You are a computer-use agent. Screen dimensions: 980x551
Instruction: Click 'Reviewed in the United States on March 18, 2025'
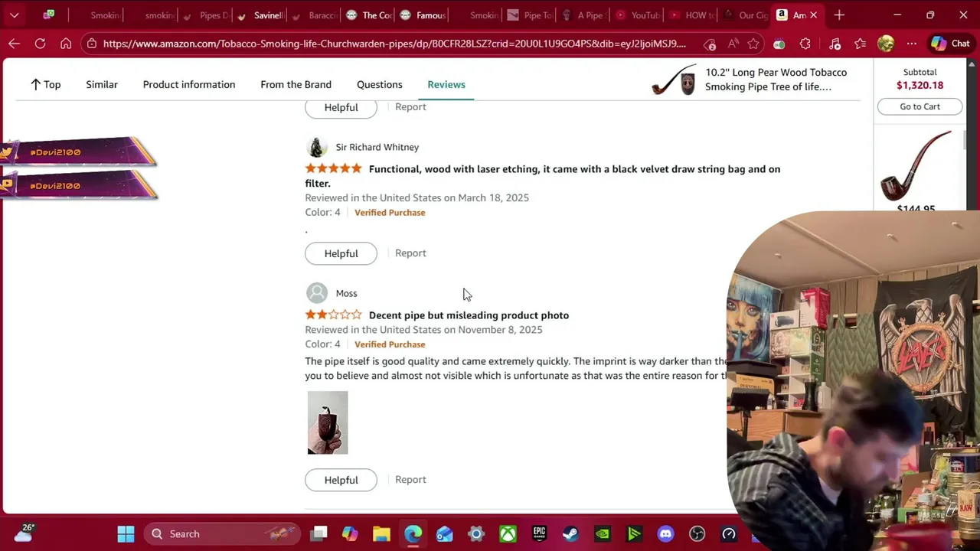point(416,197)
